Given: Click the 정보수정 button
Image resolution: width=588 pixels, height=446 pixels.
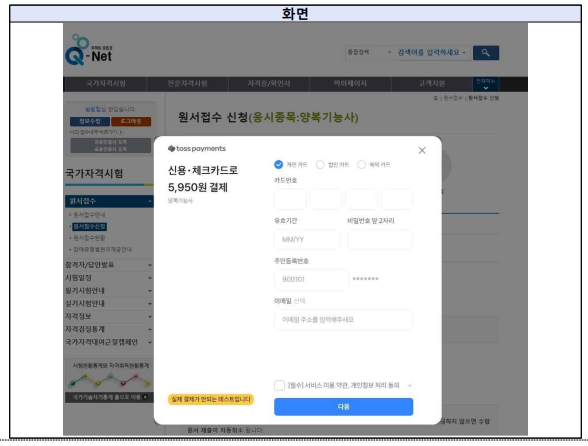Looking at the screenshot, I should click(90, 121).
